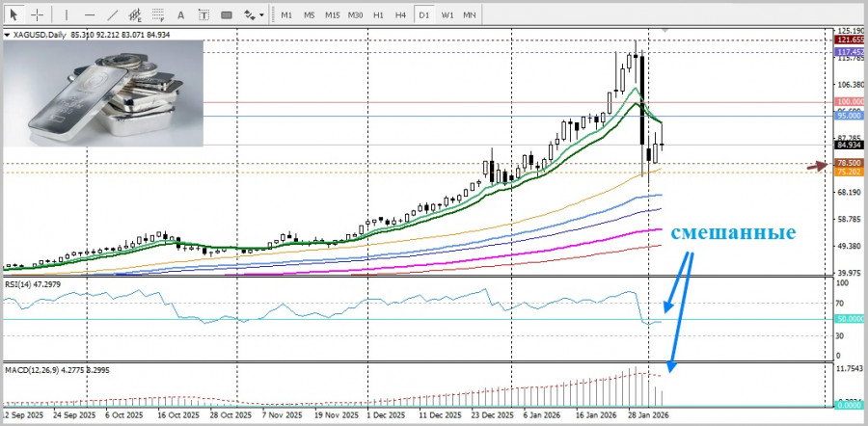The height and width of the screenshot is (426, 868).
Task: Switch chart to W1 weekly timeframe
Action: (448, 14)
